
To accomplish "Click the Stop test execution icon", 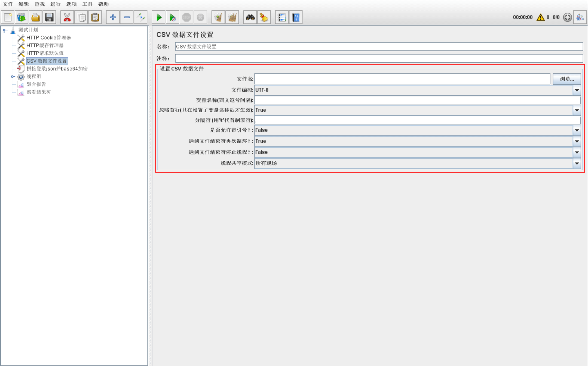I will (187, 17).
